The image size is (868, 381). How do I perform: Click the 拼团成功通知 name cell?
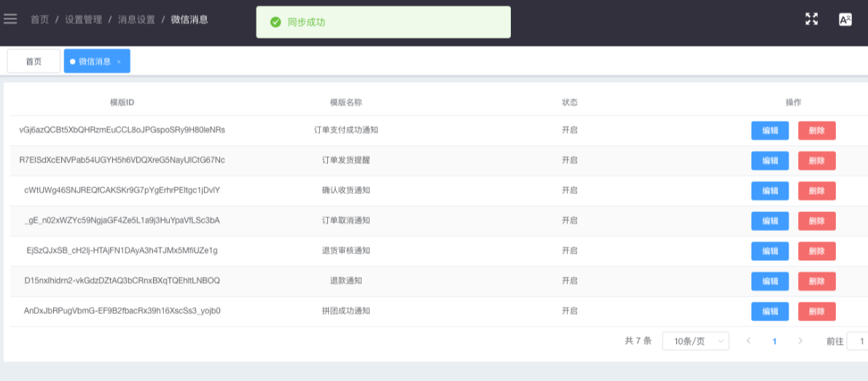pyautogui.click(x=346, y=311)
